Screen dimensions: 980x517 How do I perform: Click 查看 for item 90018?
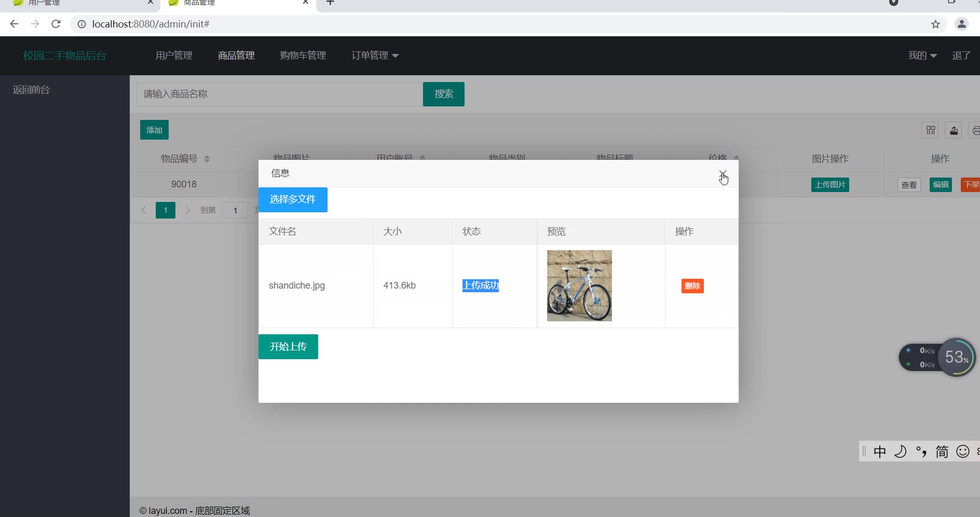[909, 185]
